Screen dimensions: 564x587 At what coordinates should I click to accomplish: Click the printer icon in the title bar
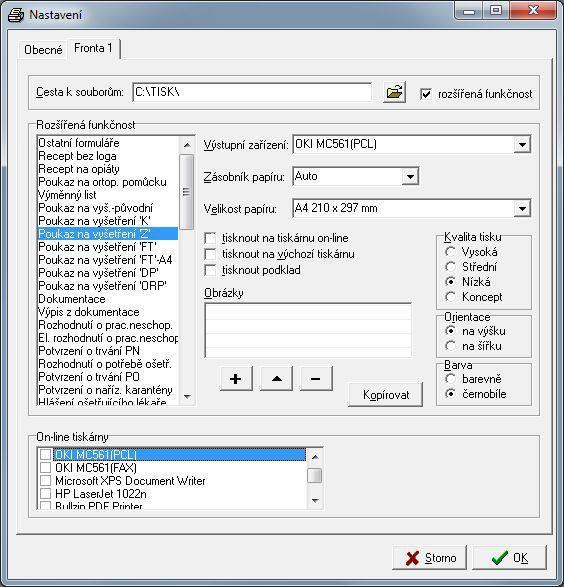(x=16, y=15)
